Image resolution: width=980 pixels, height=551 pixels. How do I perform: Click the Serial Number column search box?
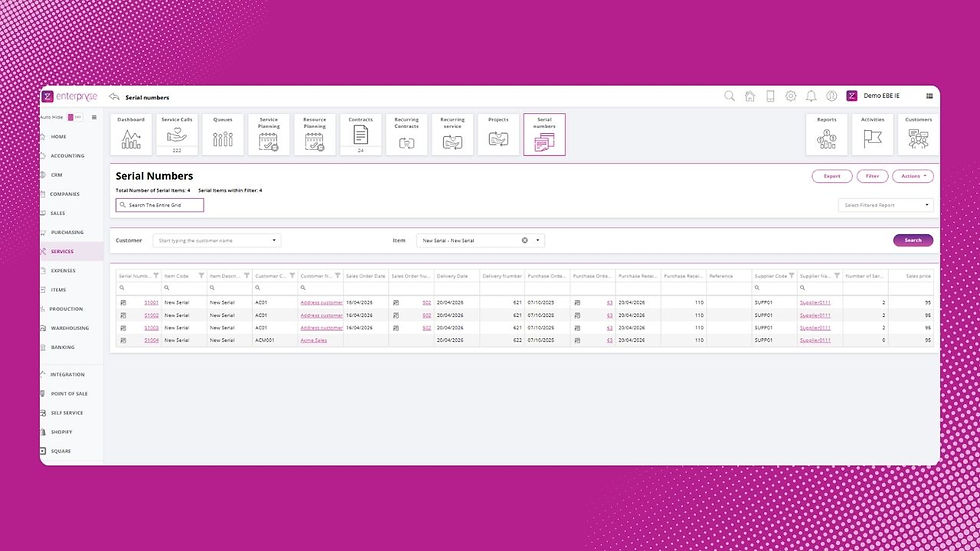[x=139, y=288]
